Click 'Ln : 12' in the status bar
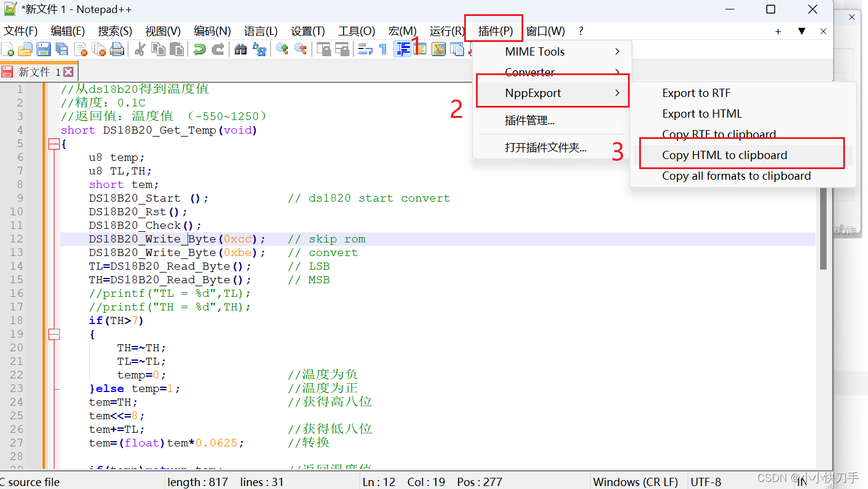The height and width of the screenshot is (489, 868). pos(379,482)
